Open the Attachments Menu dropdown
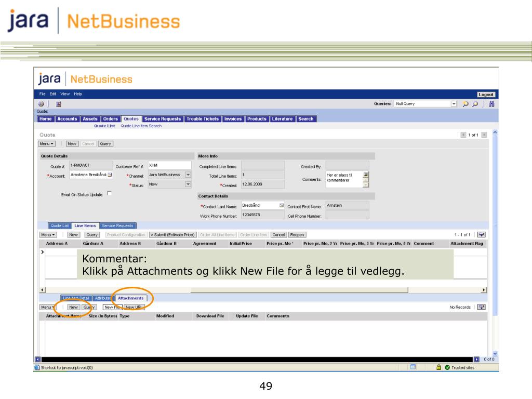Screen dimensions: 532x399 (x=48, y=308)
